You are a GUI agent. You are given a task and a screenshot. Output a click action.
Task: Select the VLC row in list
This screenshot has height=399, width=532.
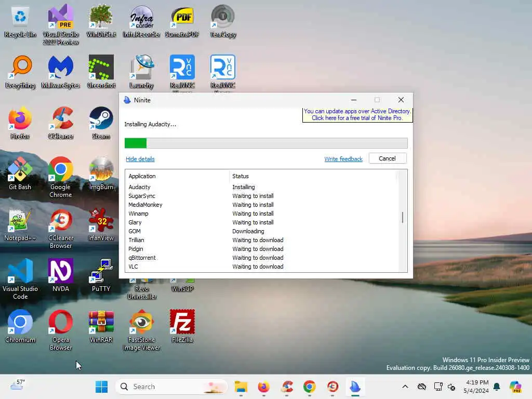click(x=261, y=267)
